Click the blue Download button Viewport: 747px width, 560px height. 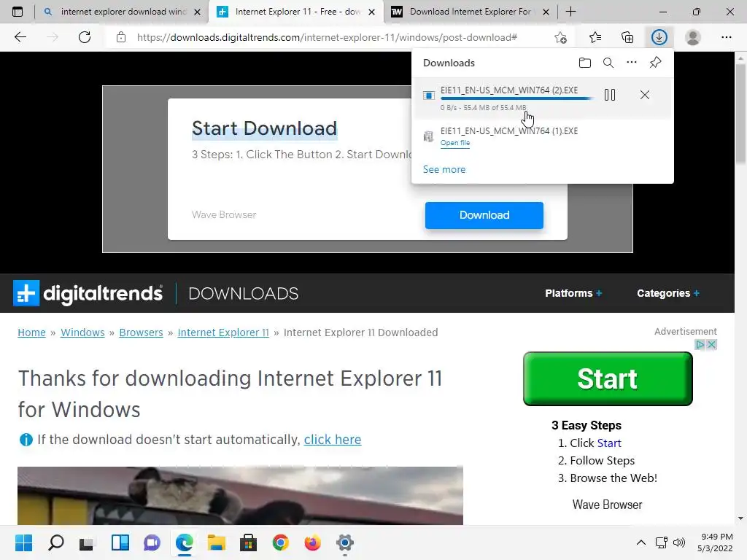click(484, 215)
